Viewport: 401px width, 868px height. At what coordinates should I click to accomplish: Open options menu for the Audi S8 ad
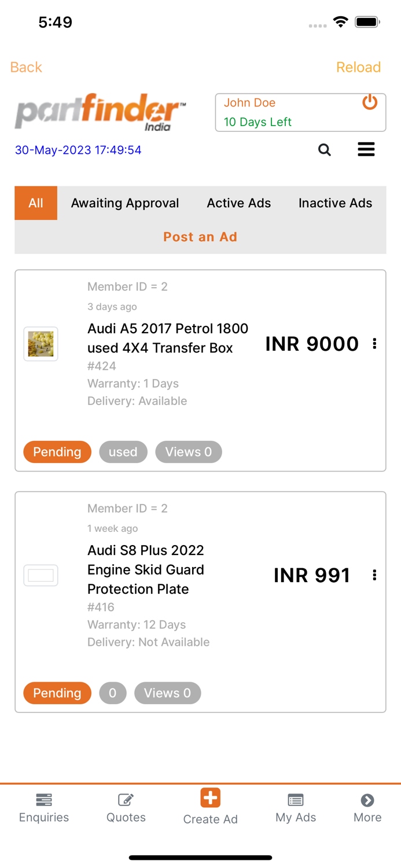pyautogui.click(x=374, y=575)
